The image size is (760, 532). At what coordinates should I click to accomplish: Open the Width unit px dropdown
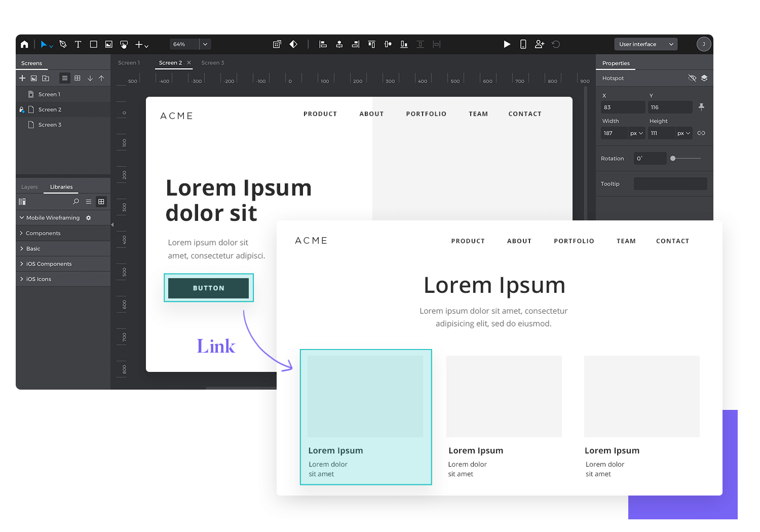pos(637,133)
